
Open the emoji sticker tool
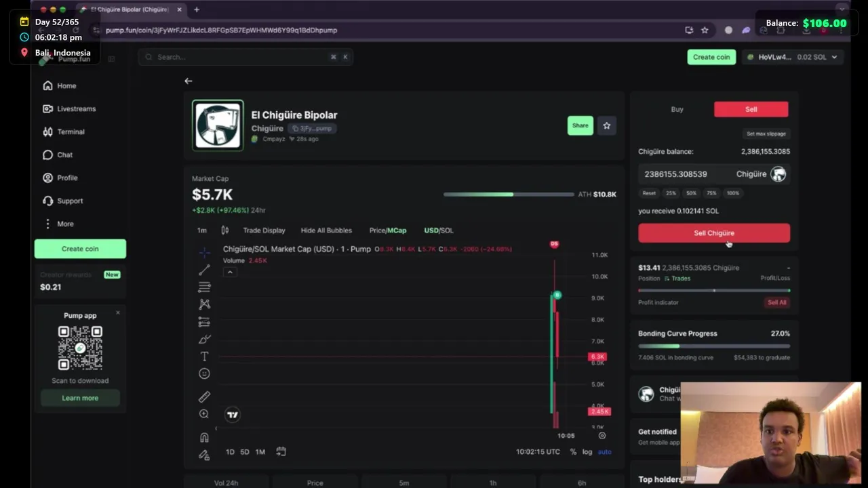[x=204, y=373]
